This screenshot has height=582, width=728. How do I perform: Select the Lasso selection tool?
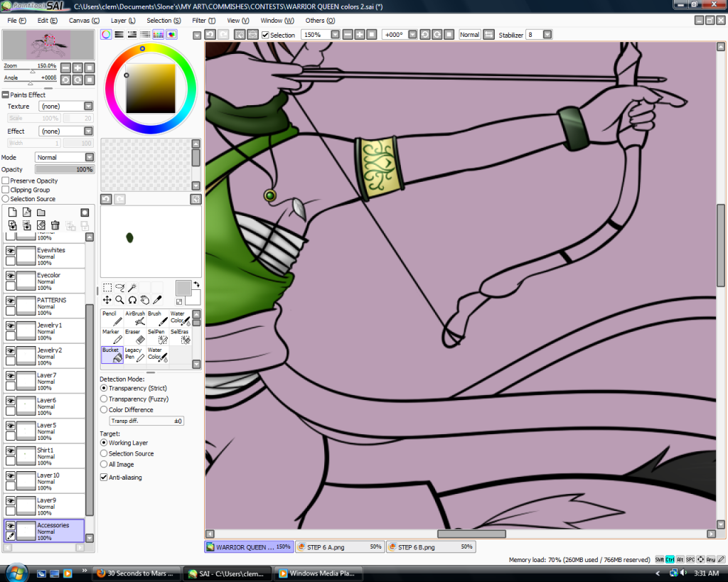(x=119, y=288)
